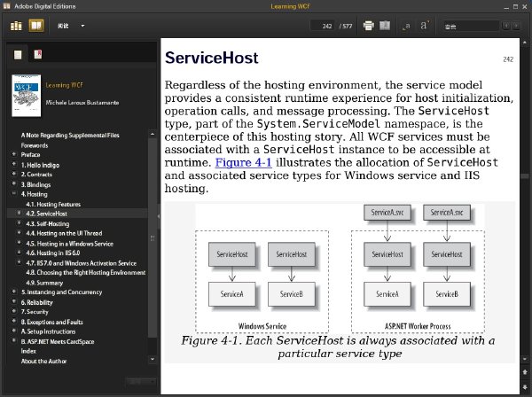Image resolution: width=532 pixels, height=397 pixels.
Task: Go to previous search result arrow
Action: click(506, 26)
